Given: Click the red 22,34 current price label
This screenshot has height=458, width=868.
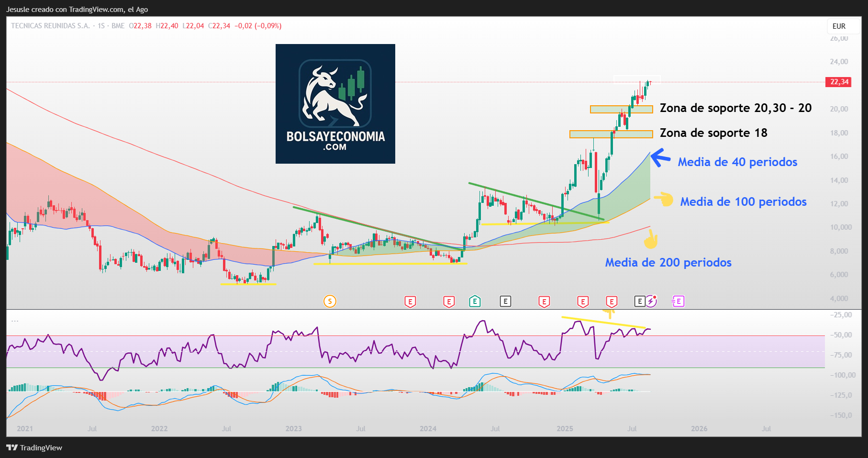Looking at the screenshot, I should 839,82.
